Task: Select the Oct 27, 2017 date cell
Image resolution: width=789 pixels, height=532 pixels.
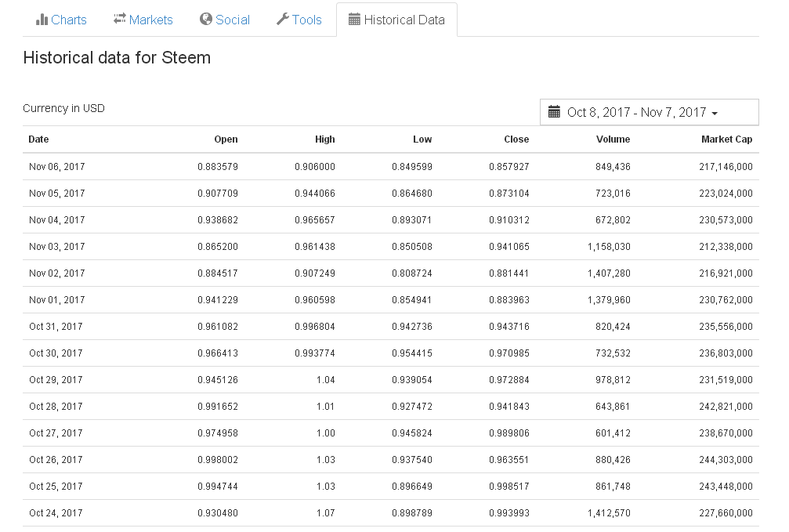Action: 56,433
